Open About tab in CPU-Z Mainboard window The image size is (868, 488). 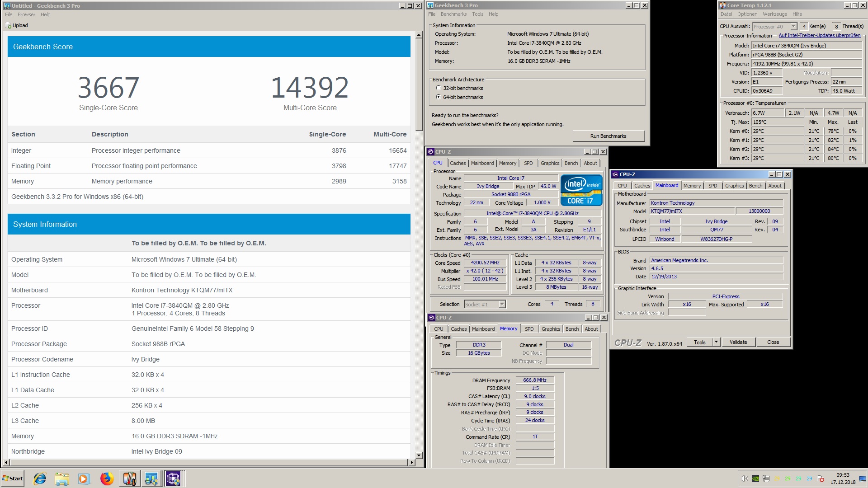(774, 186)
